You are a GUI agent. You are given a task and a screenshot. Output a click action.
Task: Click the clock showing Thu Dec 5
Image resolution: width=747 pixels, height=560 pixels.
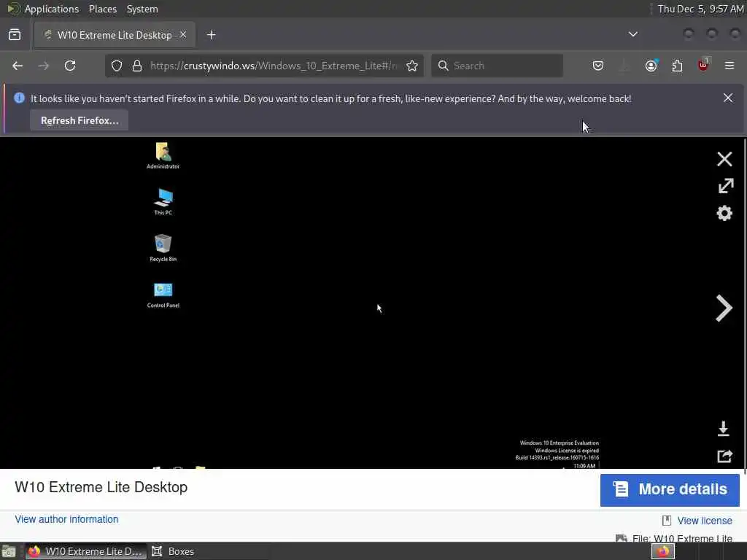point(700,9)
